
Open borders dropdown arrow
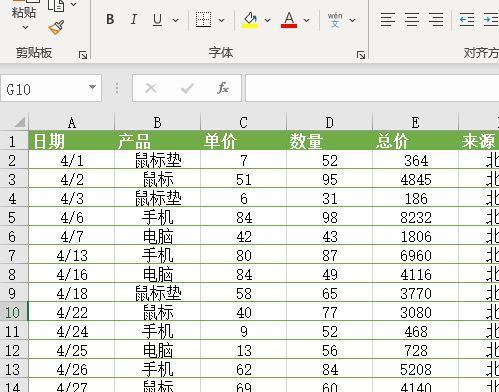pos(221,20)
